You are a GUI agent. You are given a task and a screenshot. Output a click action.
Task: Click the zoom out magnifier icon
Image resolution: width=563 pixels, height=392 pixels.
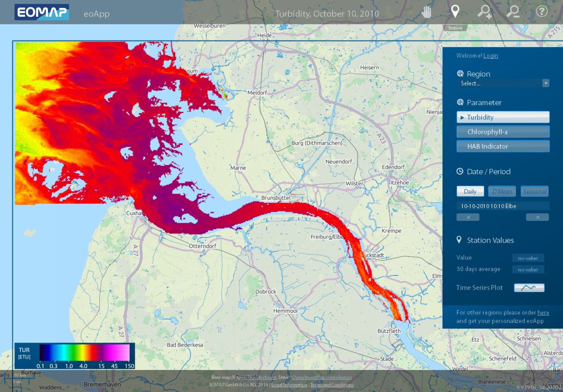click(513, 11)
